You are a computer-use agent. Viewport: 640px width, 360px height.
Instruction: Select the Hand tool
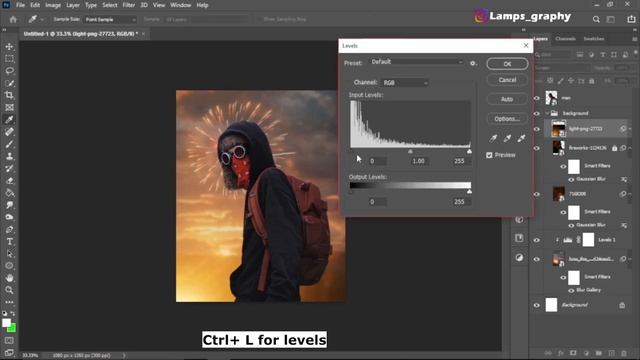click(9, 278)
